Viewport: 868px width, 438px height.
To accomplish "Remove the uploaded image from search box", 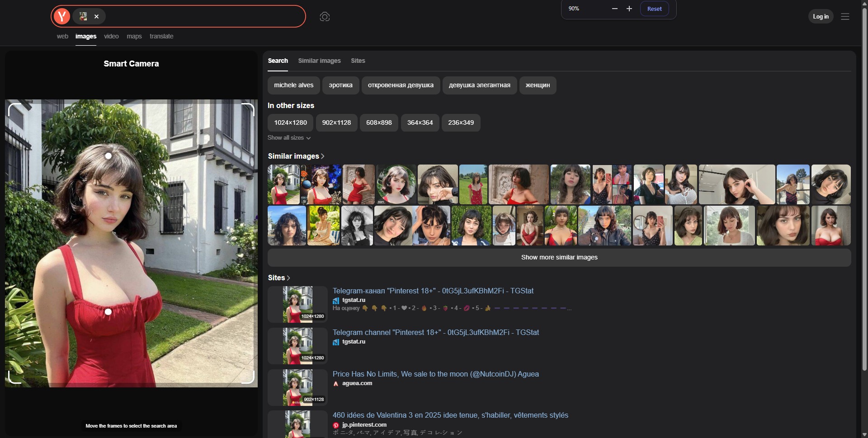I will 96,16.
